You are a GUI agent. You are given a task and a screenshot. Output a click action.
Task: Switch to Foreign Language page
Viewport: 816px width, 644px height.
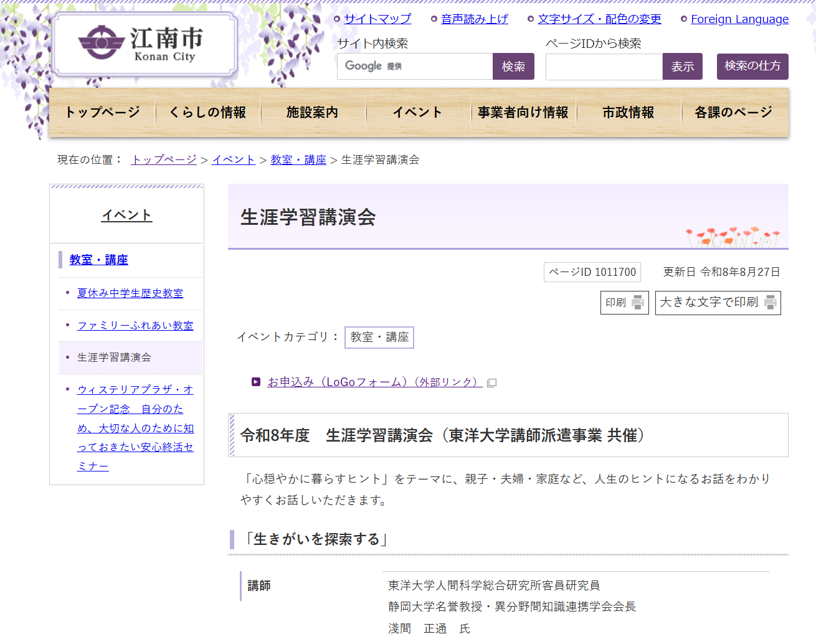point(739,19)
